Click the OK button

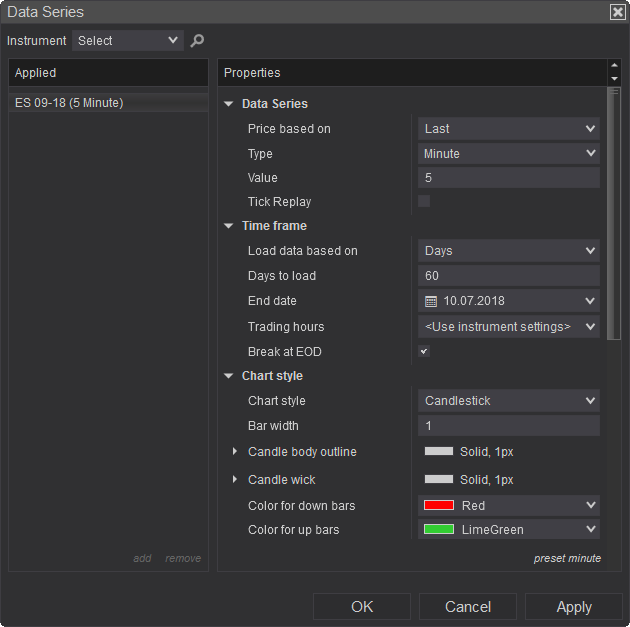click(362, 607)
